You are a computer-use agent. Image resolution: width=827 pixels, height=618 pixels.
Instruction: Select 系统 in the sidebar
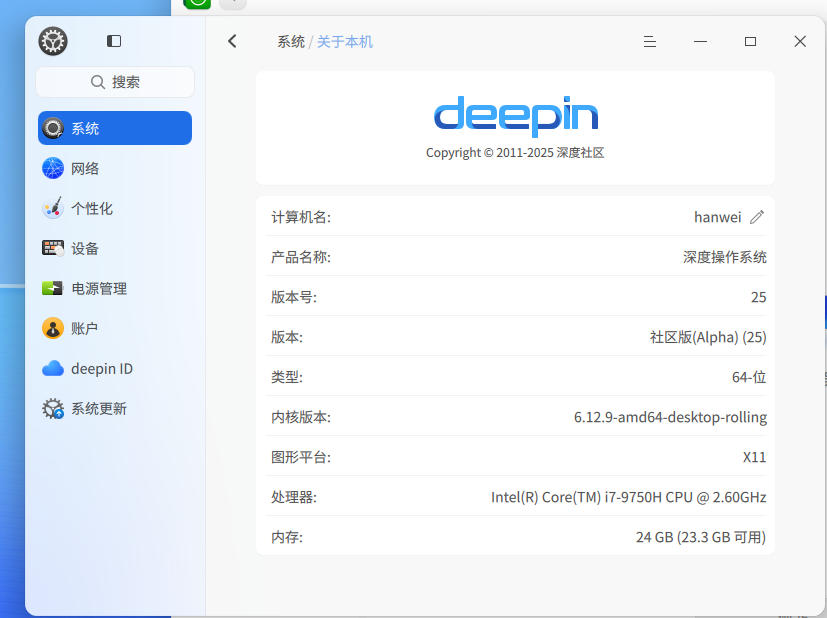[x=115, y=128]
